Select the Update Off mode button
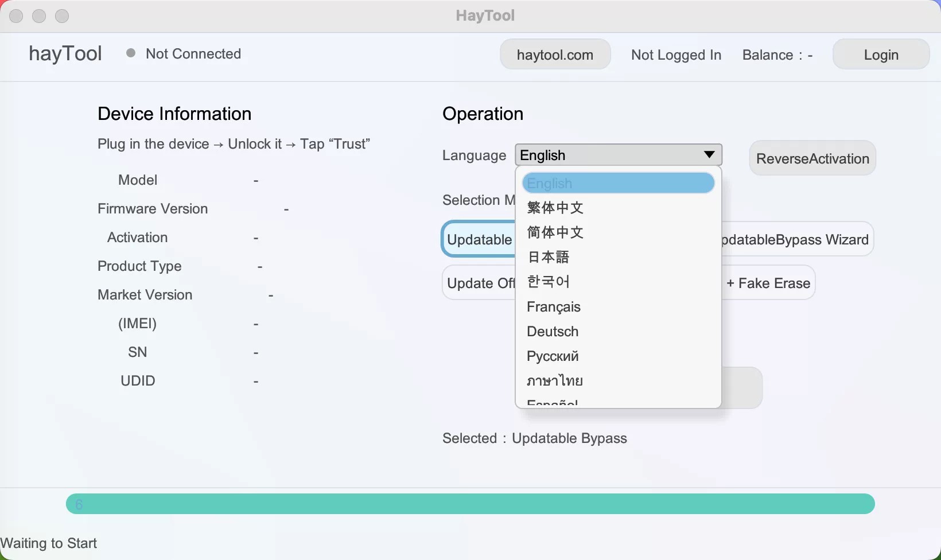 (480, 283)
